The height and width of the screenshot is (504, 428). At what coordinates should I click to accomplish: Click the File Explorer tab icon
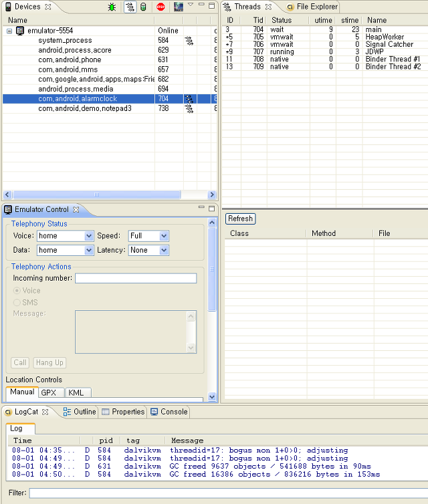tap(290, 7)
